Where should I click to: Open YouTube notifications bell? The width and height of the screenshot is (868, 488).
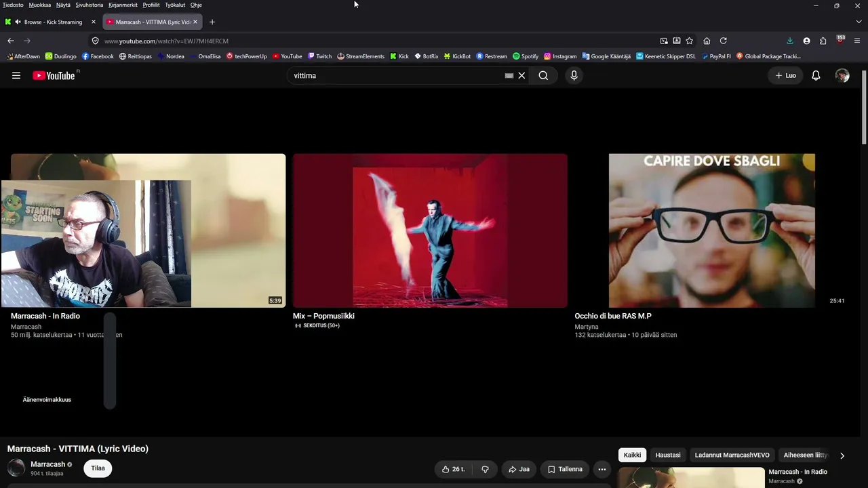click(x=816, y=76)
